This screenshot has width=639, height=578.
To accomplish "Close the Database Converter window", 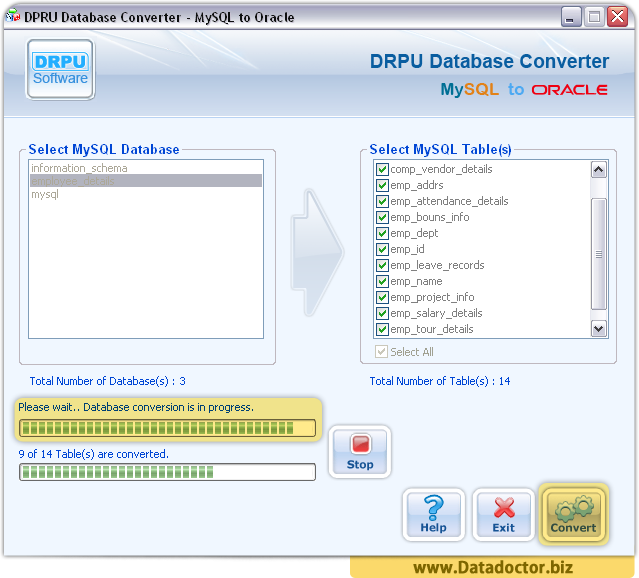I will coord(617,17).
